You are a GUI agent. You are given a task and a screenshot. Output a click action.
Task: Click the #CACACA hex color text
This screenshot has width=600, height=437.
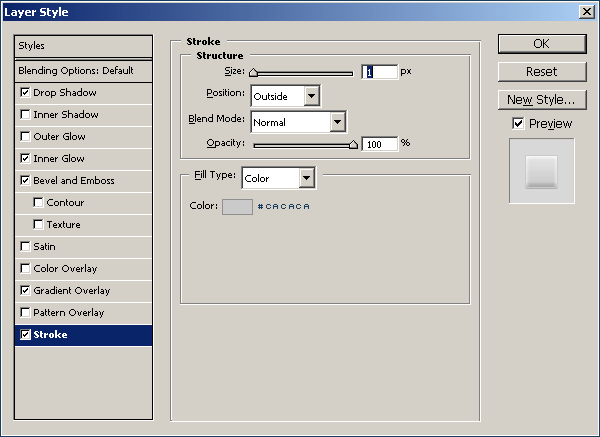click(284, 207)
